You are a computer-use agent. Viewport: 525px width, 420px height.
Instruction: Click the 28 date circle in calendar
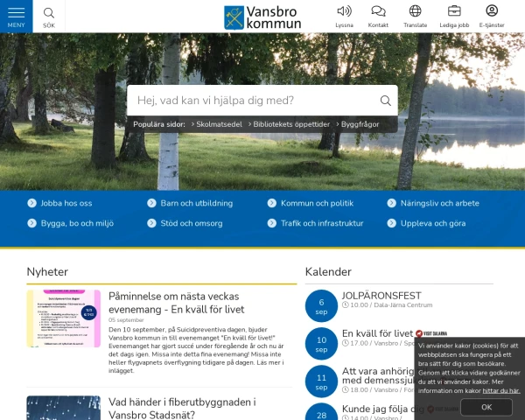pyautogui.click(x=321, y=411)
